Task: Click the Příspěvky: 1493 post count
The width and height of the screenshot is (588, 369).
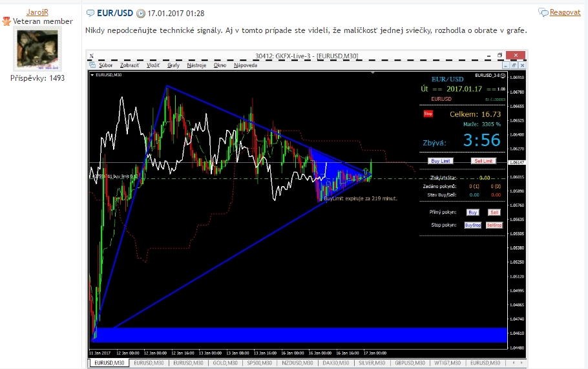Action: coord(37,78)
